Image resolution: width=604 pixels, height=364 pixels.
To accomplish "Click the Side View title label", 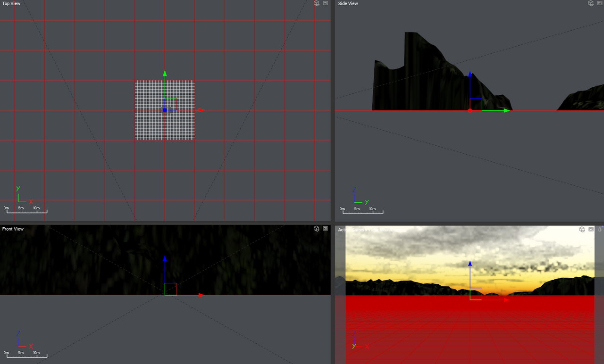I will 348,4.
